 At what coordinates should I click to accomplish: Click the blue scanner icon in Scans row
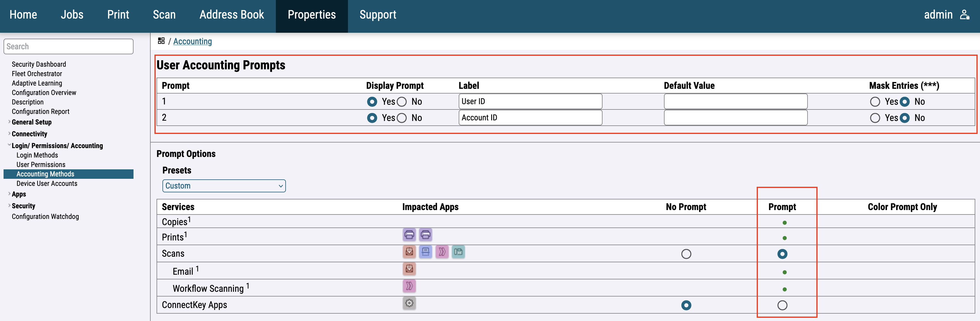(425, 252)
